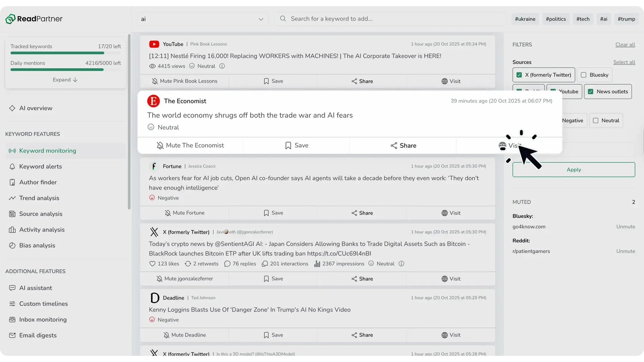The image size is (644, 362).
Task: Click Share icon on Fortune post
Action: click(354, 213)
